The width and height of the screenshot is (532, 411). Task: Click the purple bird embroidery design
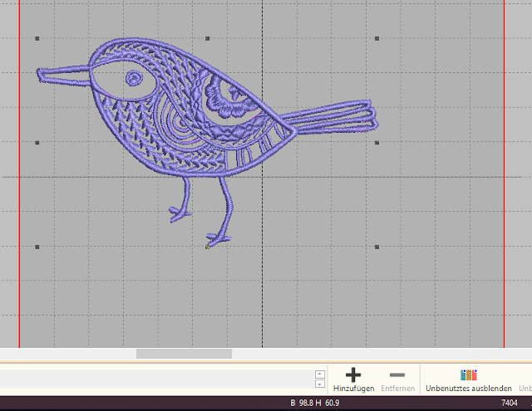pos(207,142)
